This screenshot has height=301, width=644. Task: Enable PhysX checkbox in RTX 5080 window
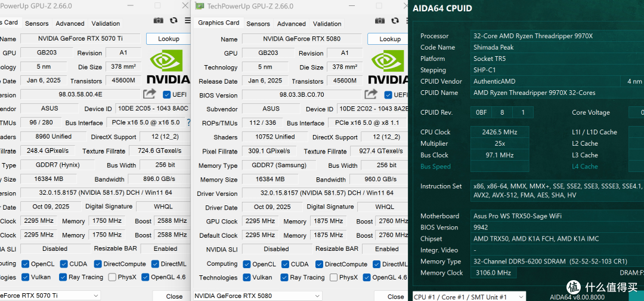coord(333,277)
